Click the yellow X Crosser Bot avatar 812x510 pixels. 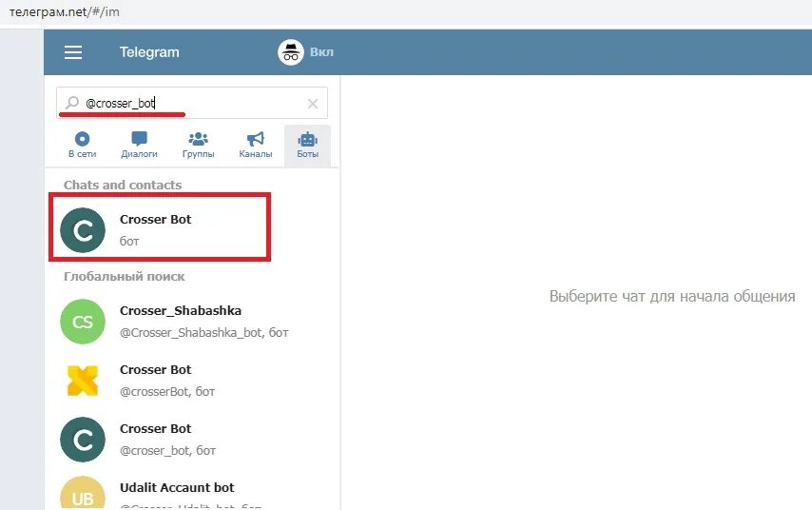click(x=83, y=381)
